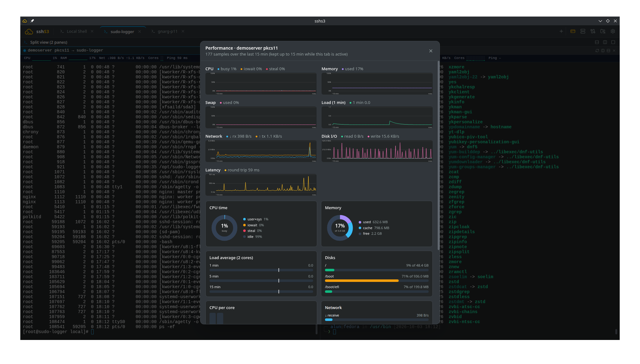Switch to horizontal split layout icon
Image resolution: width=640 pixels, height=364 pixels.
[x=597, y=42]
